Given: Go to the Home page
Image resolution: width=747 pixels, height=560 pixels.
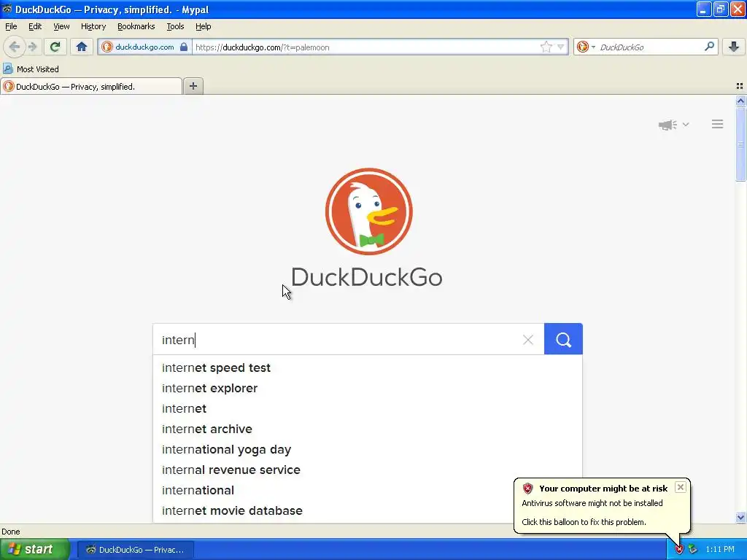Looking at the screenshot, I should (x=82, y=47).
